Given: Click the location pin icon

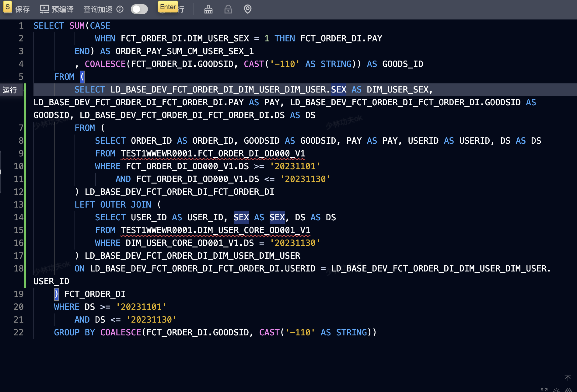Looking at the screenshot, I should [x=248, y=9].
